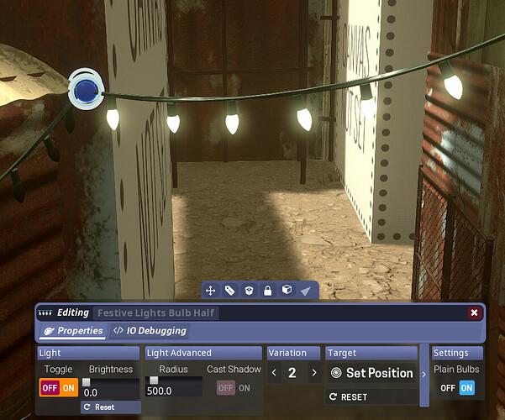The height and width of the screenshot is (420, 505).
Task: Go to next Variation with right chevron
Action: (x=313, y=373)
